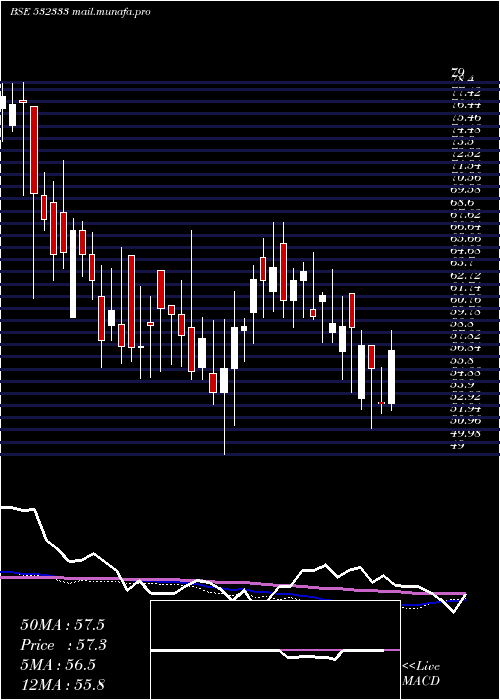This screenshot has width=500, height=700.
Task: Click the 70.56 price axis label
Action: 466,178
